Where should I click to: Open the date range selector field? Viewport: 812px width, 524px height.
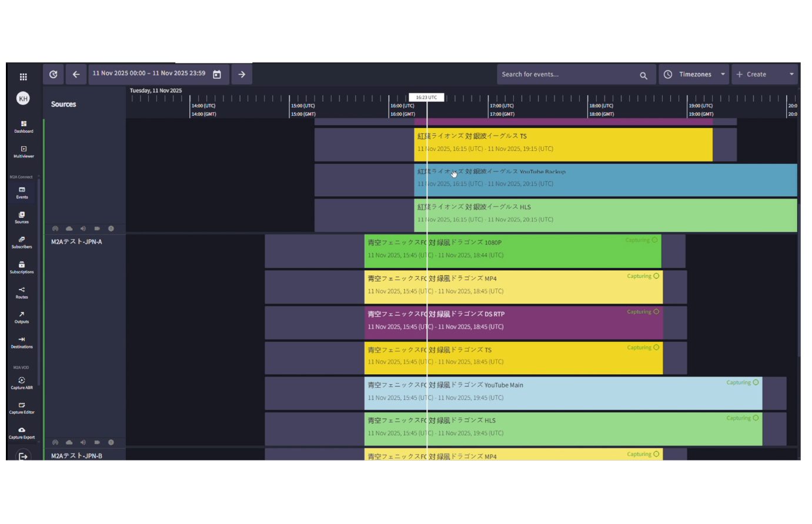click(x=149, y=74)
